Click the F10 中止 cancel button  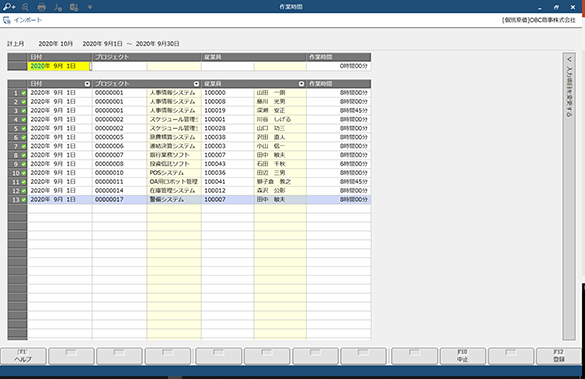coord(463,356)
